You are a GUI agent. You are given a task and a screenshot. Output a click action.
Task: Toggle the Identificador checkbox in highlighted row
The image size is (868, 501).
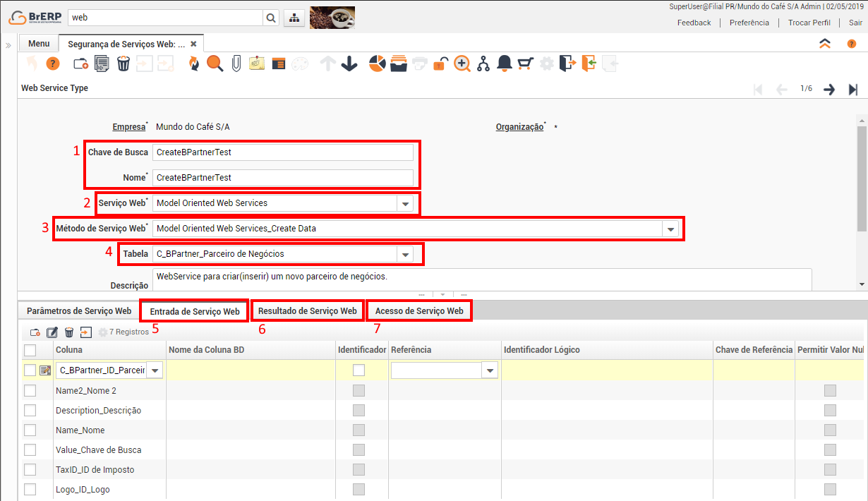coord(359,370)
